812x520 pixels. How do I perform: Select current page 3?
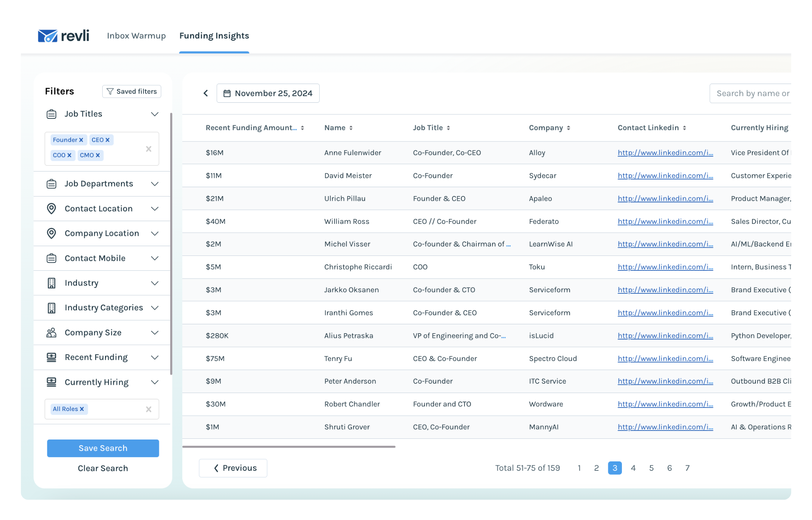615,468
